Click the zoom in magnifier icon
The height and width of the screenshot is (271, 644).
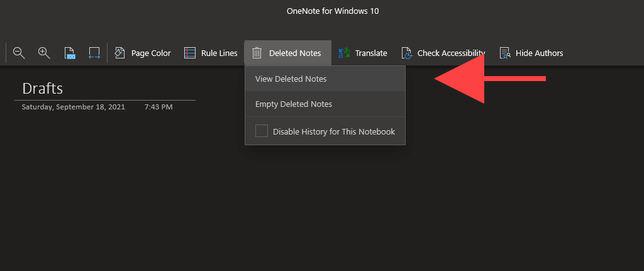pyautogui.click(x=44, y=53)
